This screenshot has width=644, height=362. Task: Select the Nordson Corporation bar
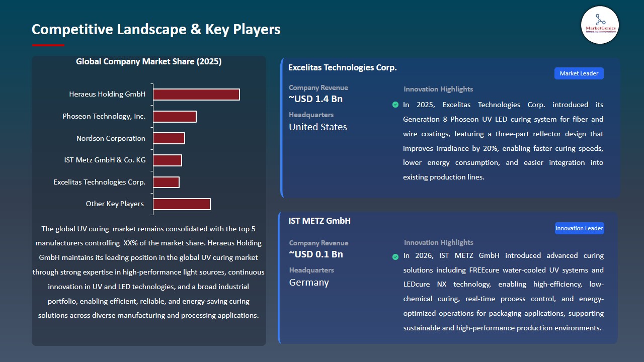point(169,138)
